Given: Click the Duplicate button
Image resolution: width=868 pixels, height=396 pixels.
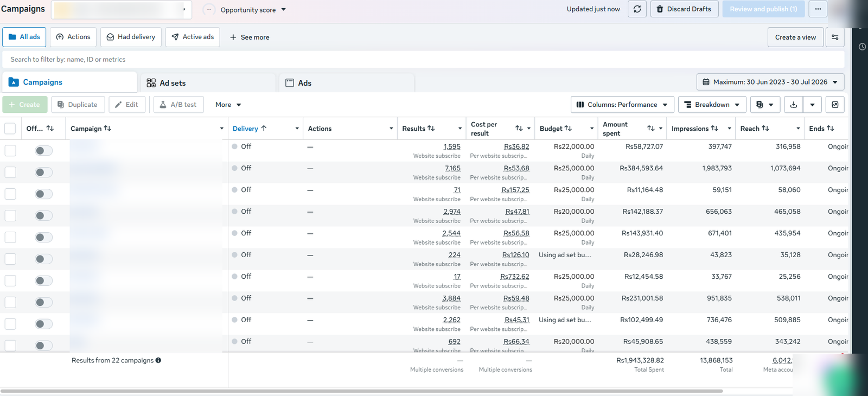Looking at the screenshot, I should (78, 105).
